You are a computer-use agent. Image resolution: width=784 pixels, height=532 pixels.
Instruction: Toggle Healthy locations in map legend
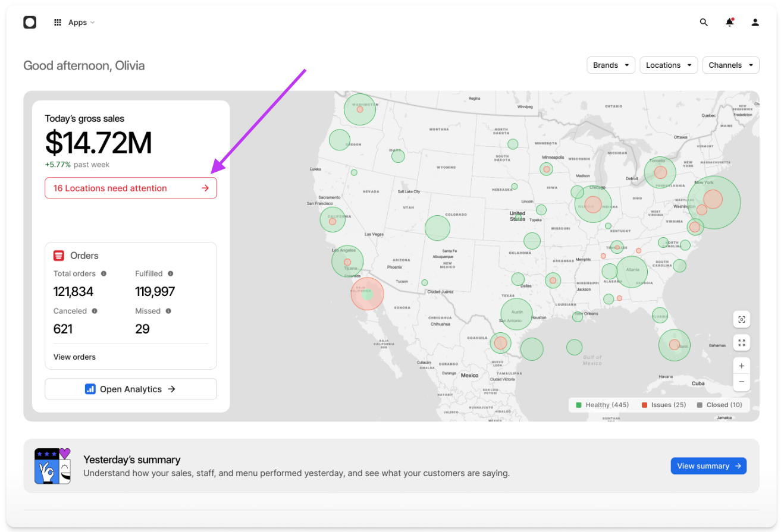pos(601,405)
